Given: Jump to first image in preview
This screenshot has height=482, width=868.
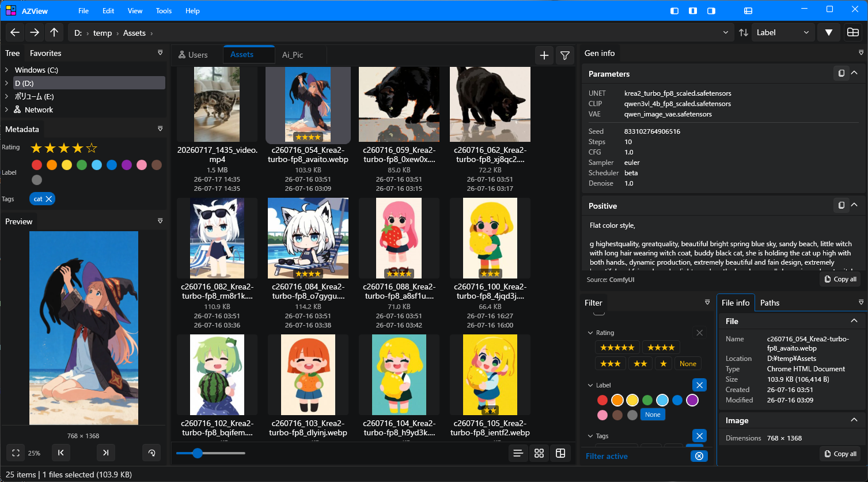Looking at the screenshot, I should click(61, 453).
